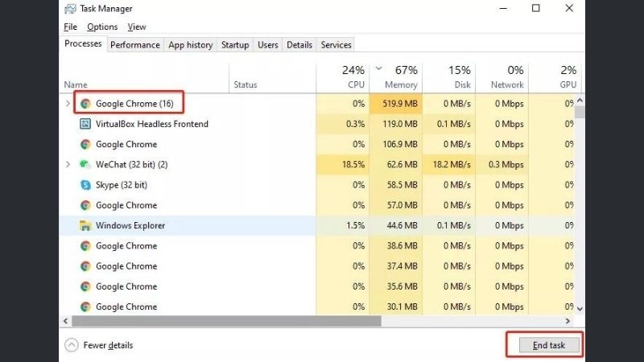
Task: Click the horizontal scrollbar right arrow
Action: coord(568,321)
